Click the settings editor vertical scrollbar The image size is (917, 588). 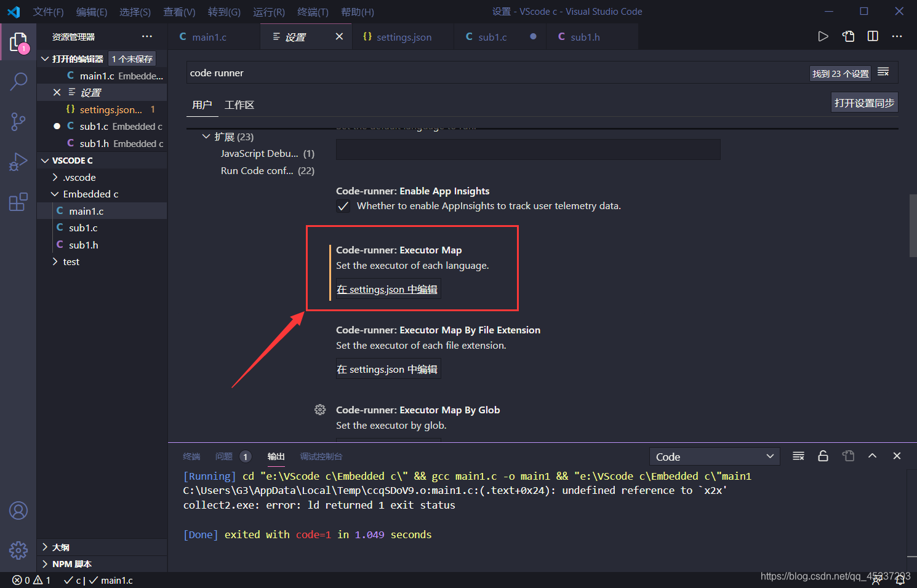tap(913, 225)
